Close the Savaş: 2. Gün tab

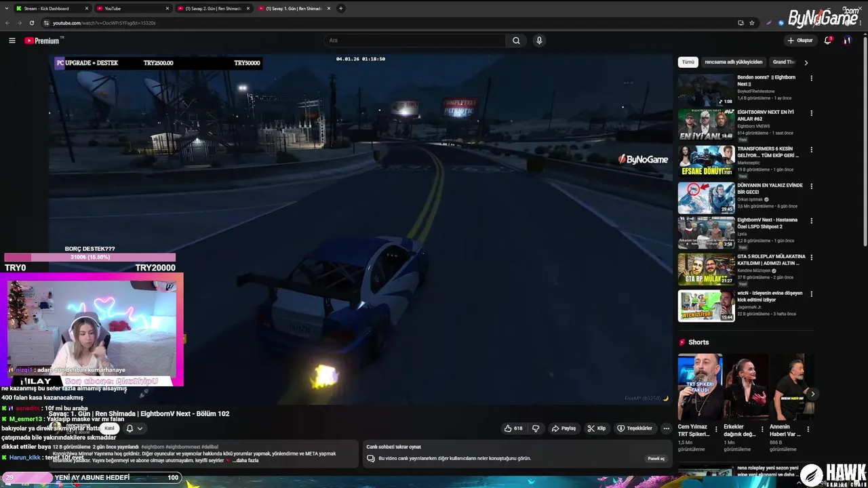(248, 9)
